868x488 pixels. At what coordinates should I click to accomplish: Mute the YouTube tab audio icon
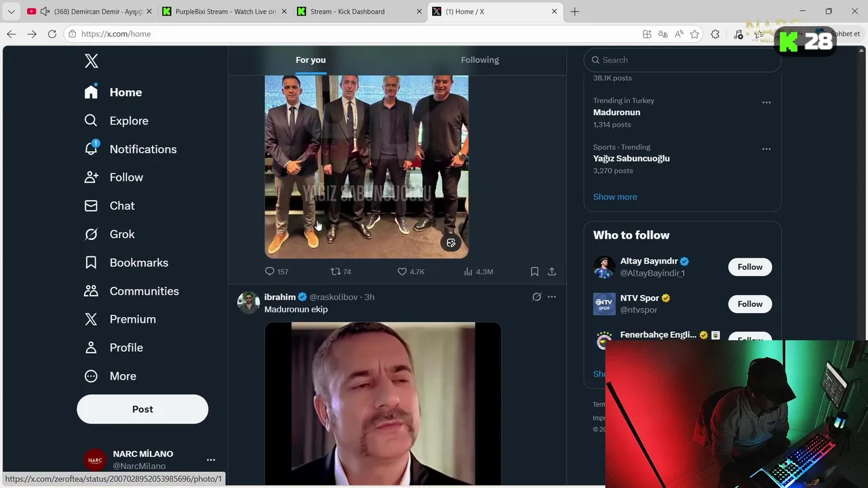[45, 12]
